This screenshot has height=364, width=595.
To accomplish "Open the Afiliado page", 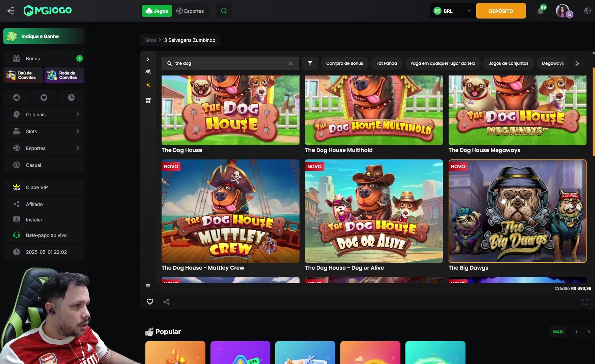I will pos(44,204).
